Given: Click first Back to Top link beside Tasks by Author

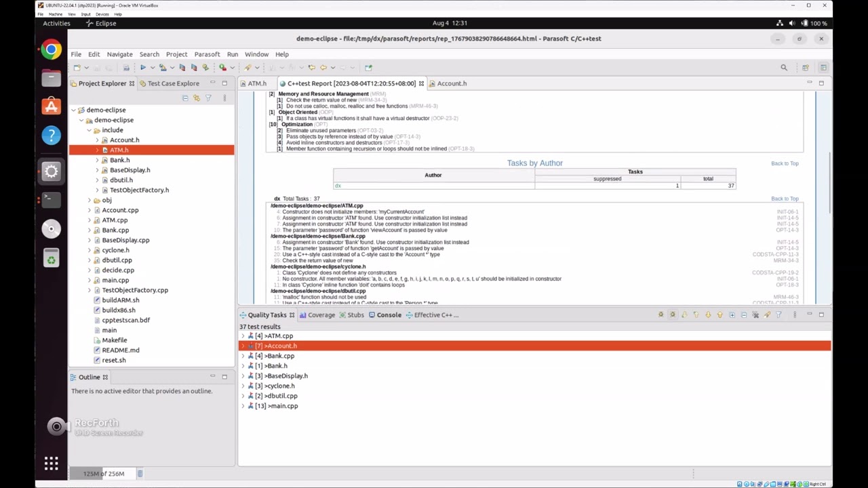Looking at the screenshot, I should coord(785,163).
